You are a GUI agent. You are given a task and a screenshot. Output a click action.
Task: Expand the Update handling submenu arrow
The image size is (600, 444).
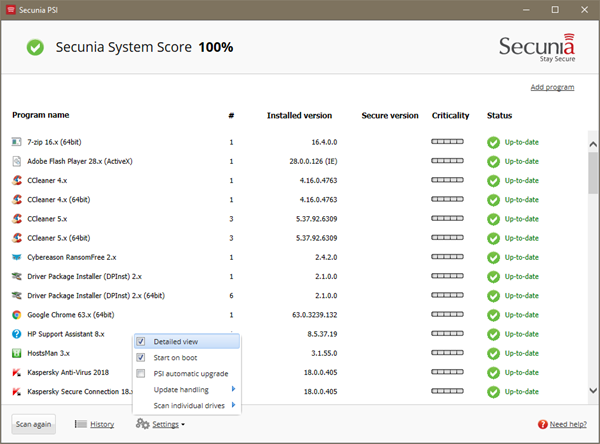pyautogui.click(x=233, y=389)
